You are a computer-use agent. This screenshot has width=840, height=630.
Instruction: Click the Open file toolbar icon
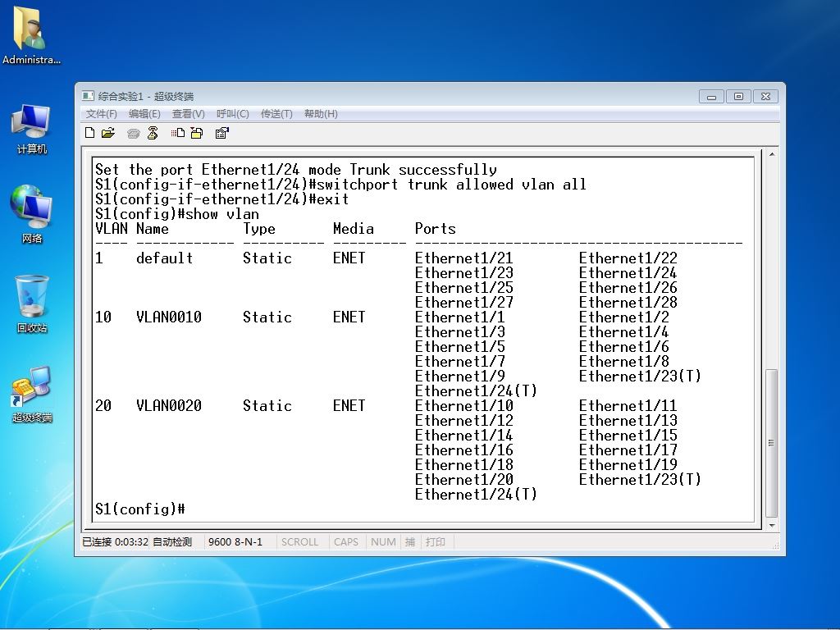tap(108, 133)
